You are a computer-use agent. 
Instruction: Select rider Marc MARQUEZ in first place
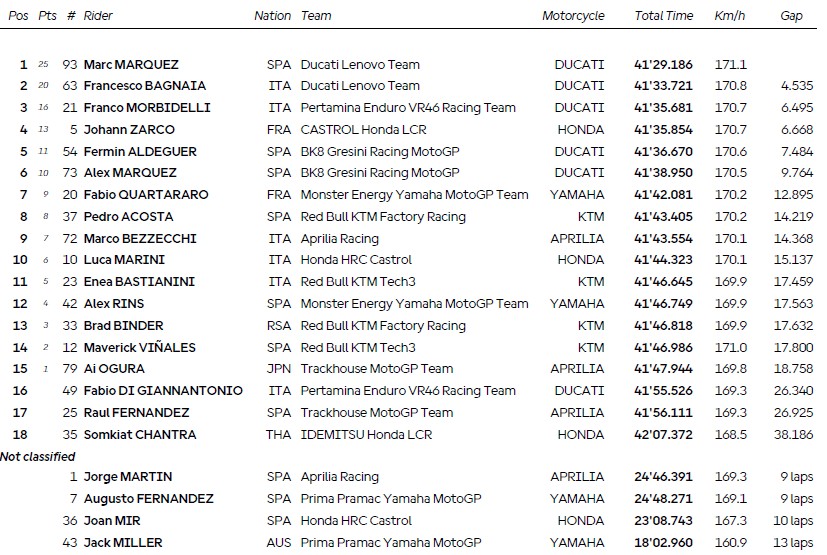click(130, 64)
